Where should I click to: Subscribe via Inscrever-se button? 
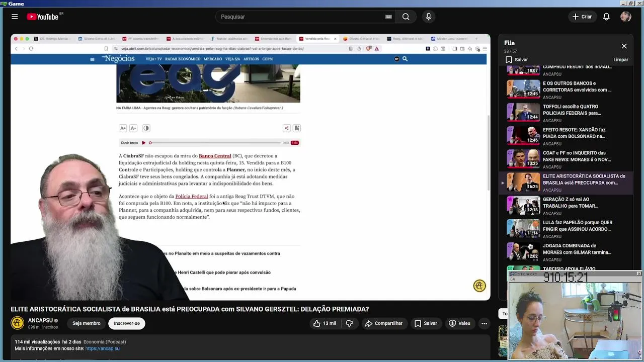127,323
